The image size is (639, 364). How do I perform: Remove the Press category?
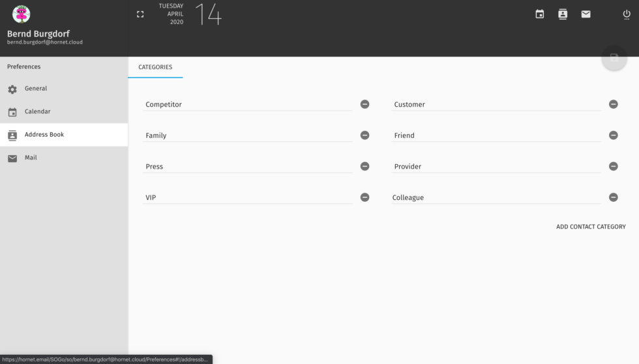pyautogui.click(x=364, y=166)
